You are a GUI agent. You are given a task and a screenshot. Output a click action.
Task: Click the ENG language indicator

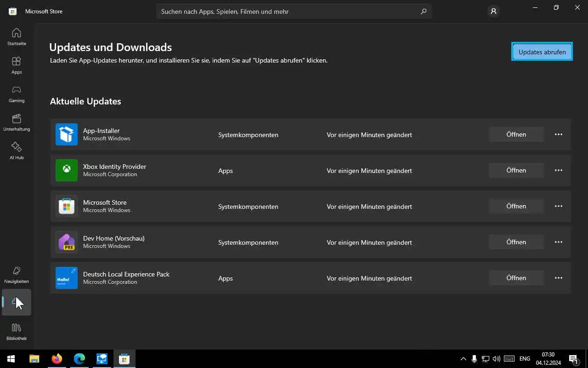coord(525,359)
